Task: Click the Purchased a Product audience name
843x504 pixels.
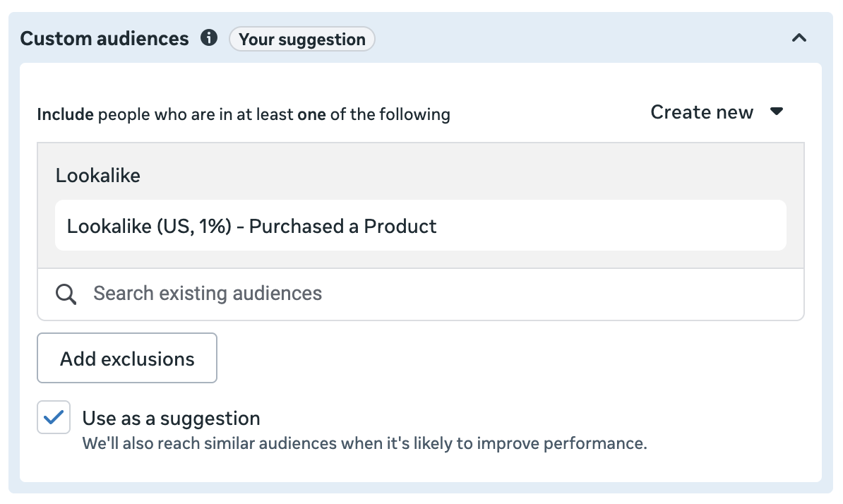Action: point(343,226)
